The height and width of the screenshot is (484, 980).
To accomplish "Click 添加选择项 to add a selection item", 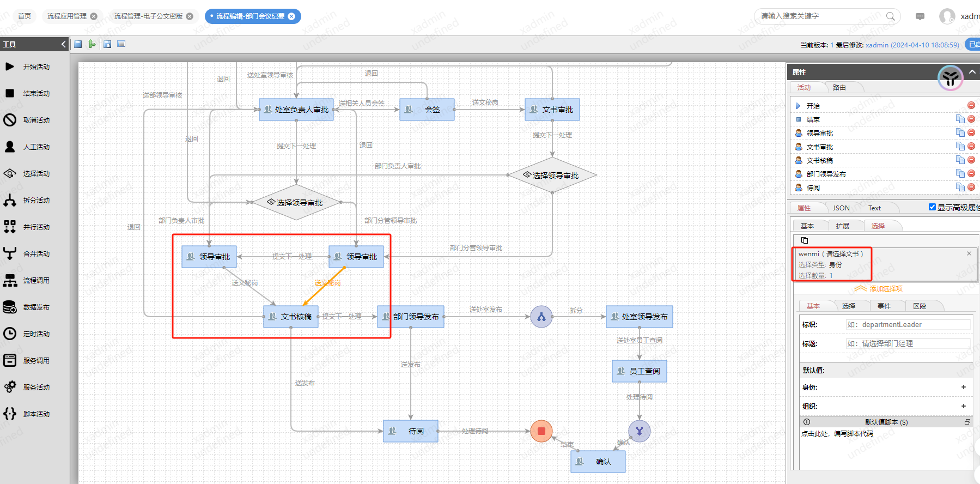I will click(879, 289).
